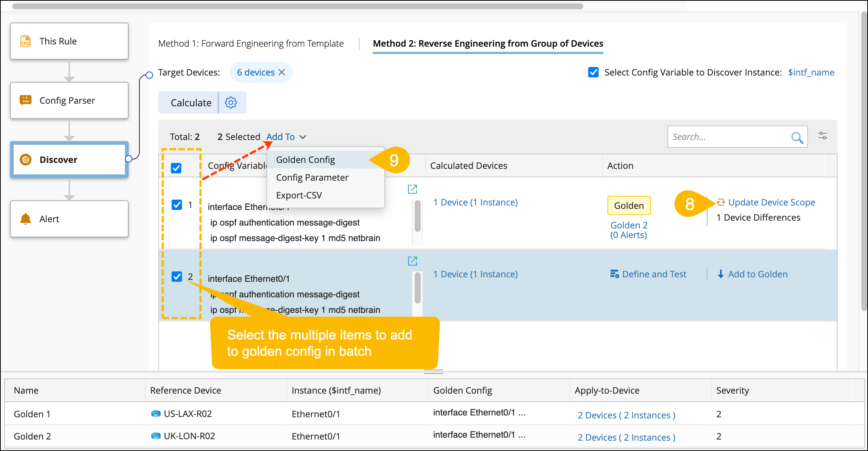This screenshot has height=451, width=868.
Task: Toggle Select Config Variable to Discover Instance checkbox
Action: pyautogui.click(x=593, y=72)
